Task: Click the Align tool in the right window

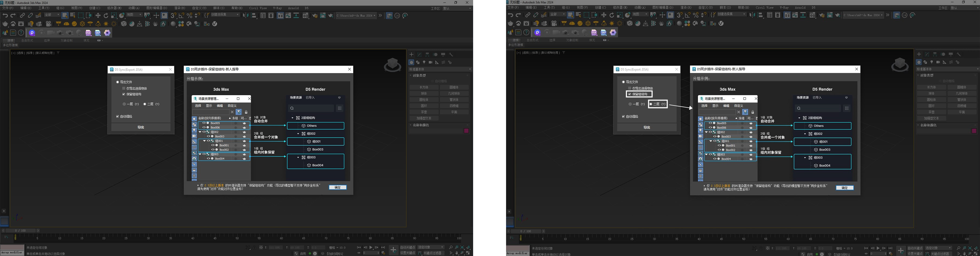Action: [760, 15]
